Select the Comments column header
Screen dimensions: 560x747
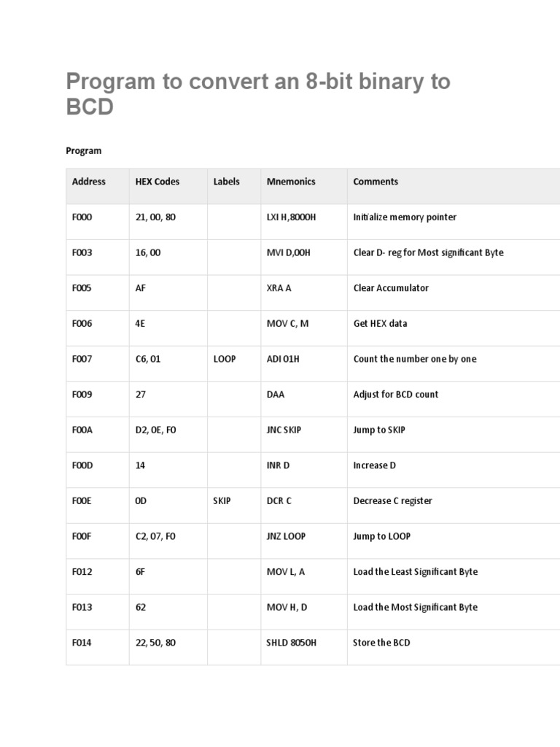pyautogui.click(x=376, y=182)
